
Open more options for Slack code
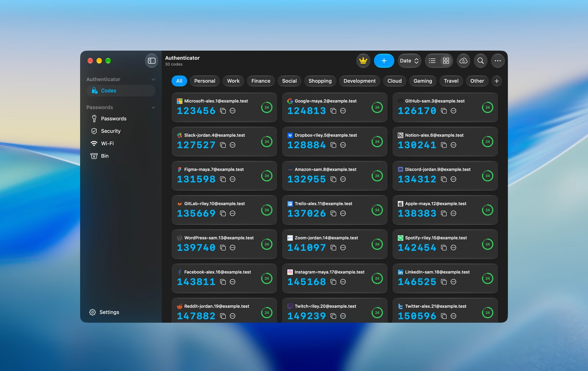[233, 145]
